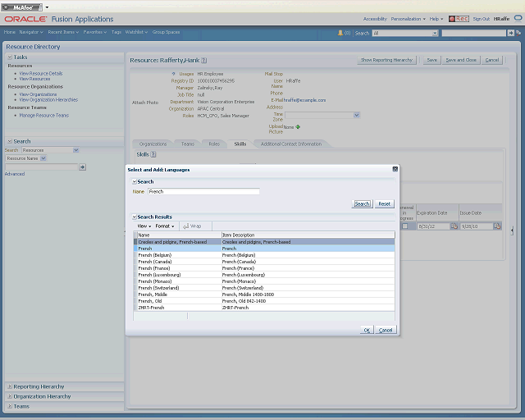Click the Reset button

tap(385, 203)
